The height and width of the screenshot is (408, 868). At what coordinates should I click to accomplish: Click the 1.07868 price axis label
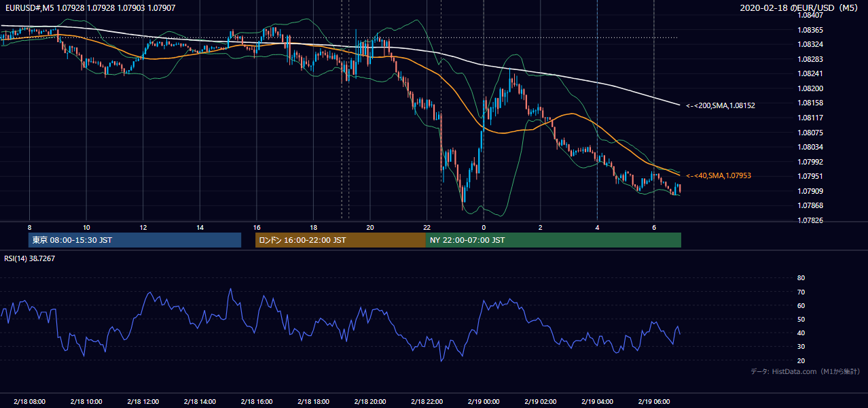click(x=810, y=205)
